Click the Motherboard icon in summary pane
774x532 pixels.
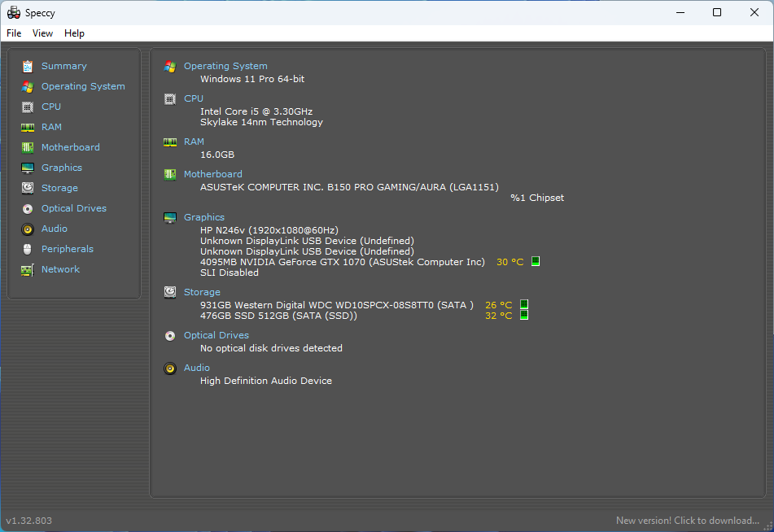170,174
